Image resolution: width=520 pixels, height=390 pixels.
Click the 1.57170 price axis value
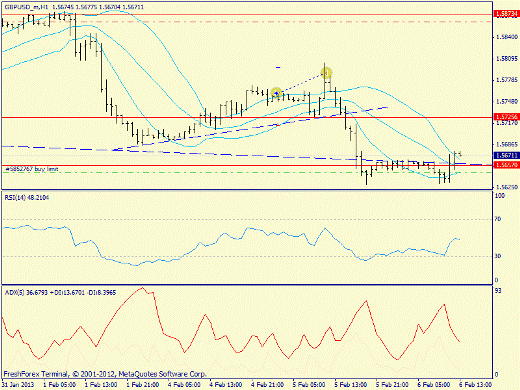point(507,123)
